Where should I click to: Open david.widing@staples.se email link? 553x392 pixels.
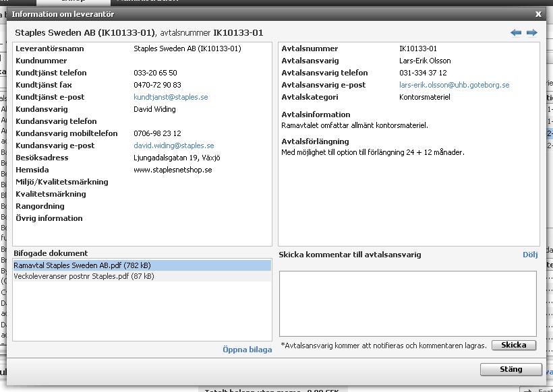174,145
